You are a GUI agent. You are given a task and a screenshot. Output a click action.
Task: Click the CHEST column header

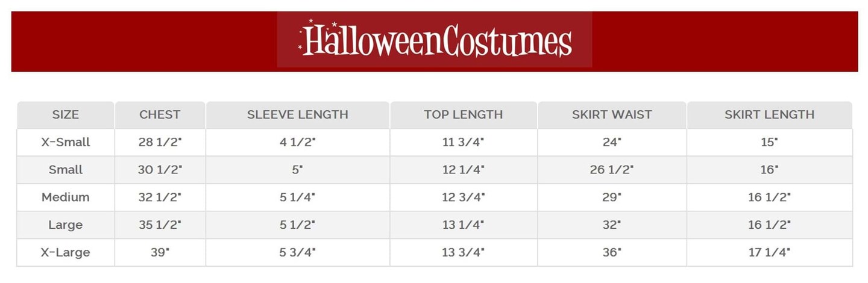(160, 114)
